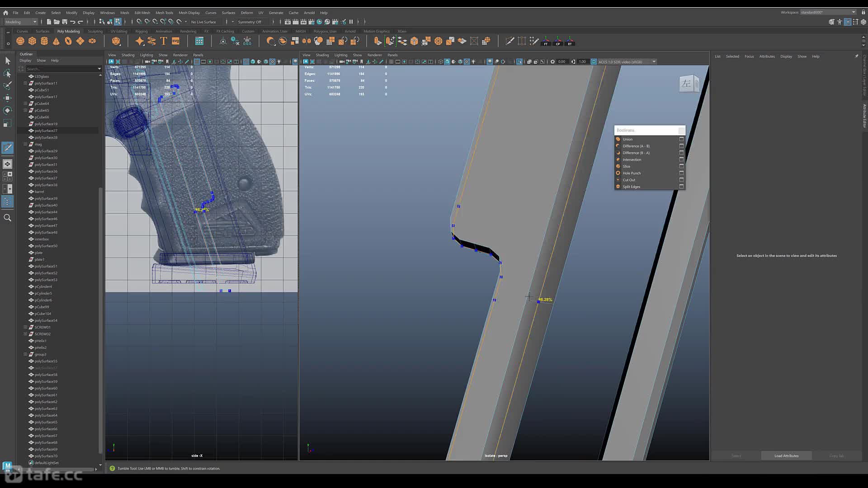This screenshot has width=868, height=488.
Task: Open the search magnifier in toolbox
Action: (x=7, y=218)
